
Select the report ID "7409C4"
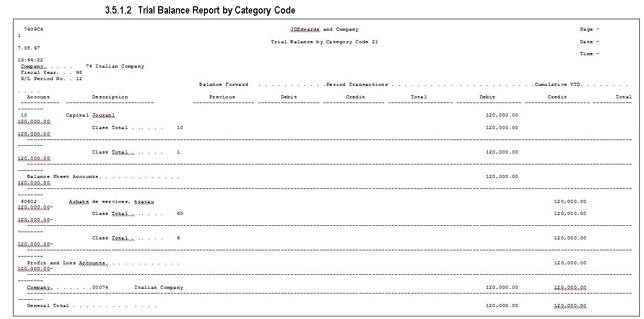[33, 30]
